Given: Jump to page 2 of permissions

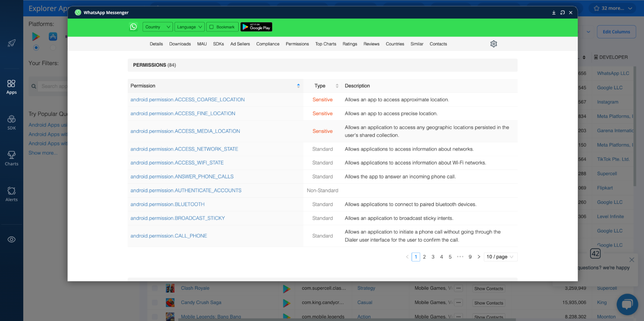Looking at the screenshot, I should (424, 257).
